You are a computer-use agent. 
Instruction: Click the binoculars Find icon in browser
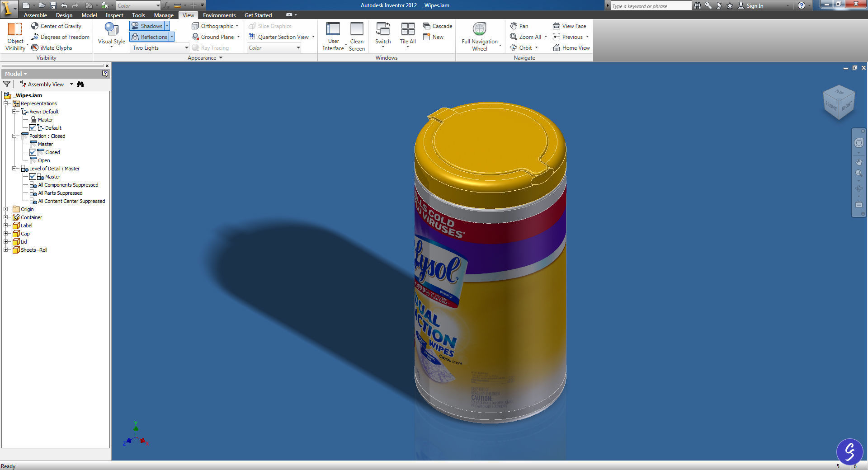pyautogui.click(x=80, y=84)
